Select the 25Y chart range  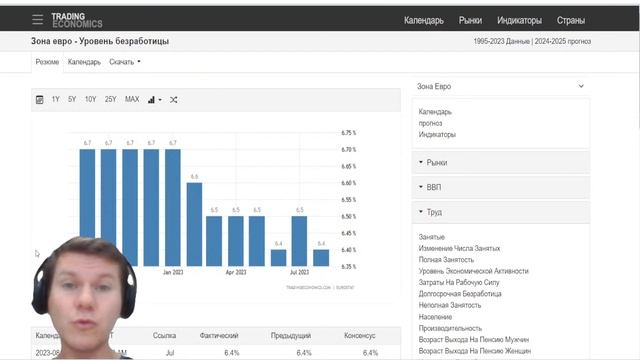coord(110,99)
